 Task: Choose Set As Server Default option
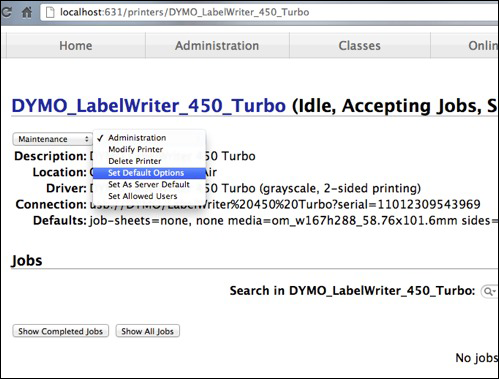pyautogui.click(x=149, y=185)
